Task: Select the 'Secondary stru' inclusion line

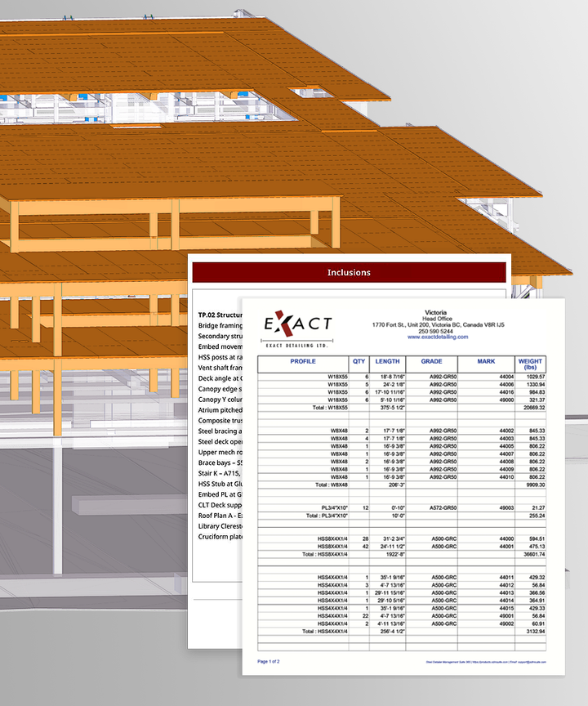Action: 220,337
